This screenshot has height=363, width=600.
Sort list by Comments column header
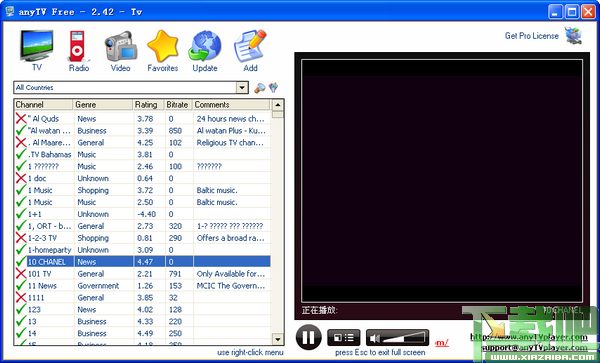point(231,104)
